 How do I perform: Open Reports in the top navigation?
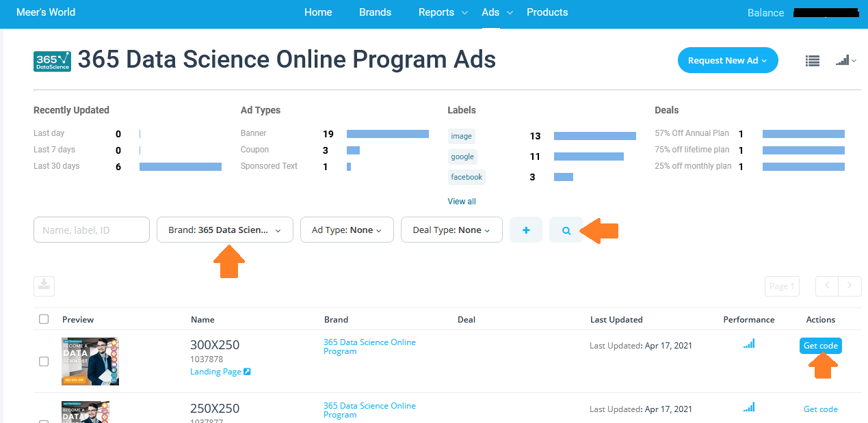[436, 12]
